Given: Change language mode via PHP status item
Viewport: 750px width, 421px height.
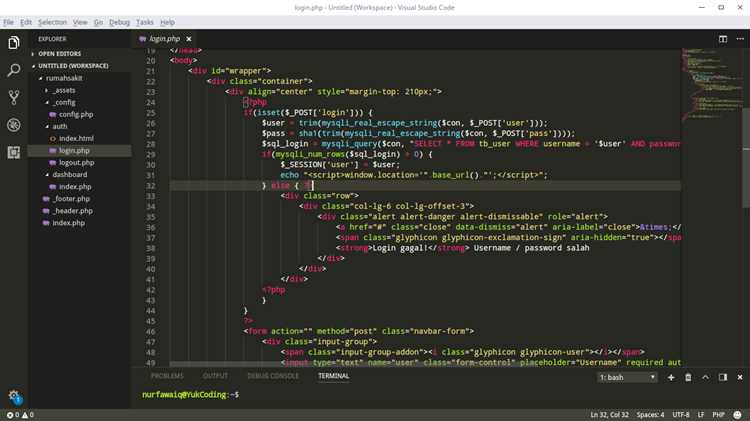Looking at the screenshot, I should coord(718,415).
